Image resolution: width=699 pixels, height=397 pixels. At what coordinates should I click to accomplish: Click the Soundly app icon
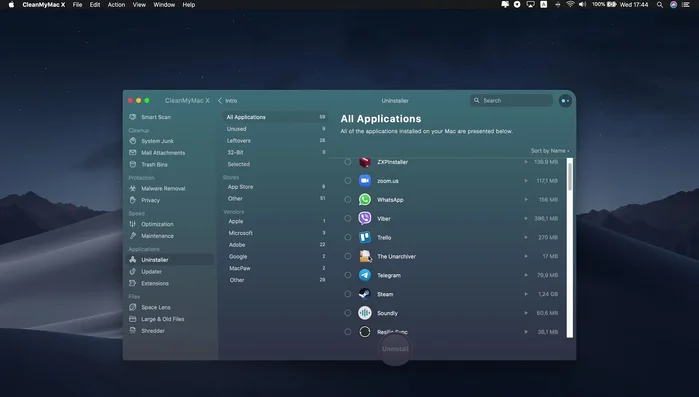365,313
